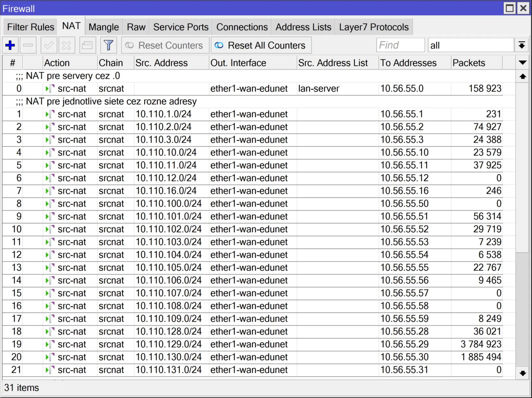Open the Connections tab

[242, 27]
